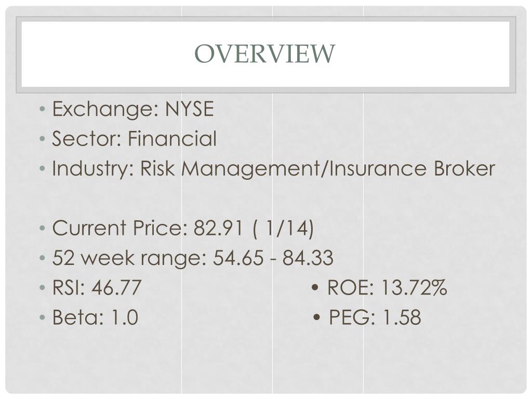This screenshot has width=532, height=399.
Task: Click the Current Price label
Action: coord(119,229)
